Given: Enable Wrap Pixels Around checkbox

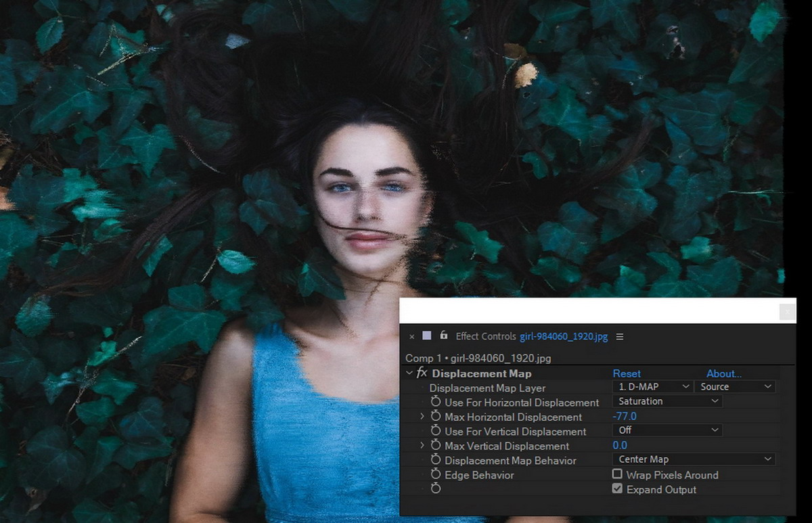Looking at the screenshot, I should click(x=617, y=474).
